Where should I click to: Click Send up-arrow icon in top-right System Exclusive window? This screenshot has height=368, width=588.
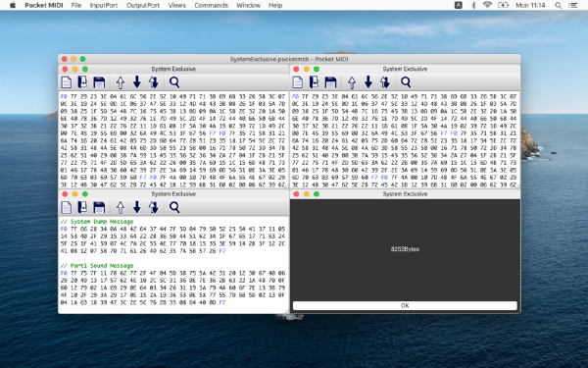point(352,82)
